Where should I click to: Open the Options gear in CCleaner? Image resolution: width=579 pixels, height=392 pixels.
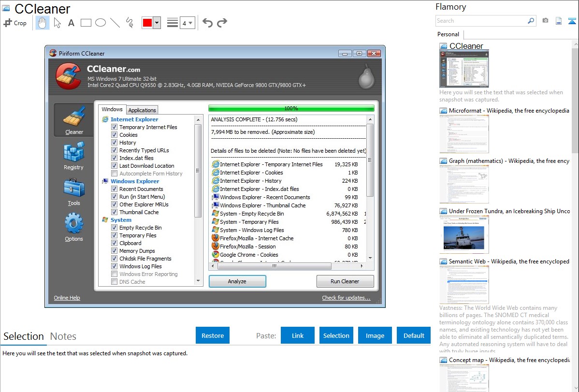point(74,227)
